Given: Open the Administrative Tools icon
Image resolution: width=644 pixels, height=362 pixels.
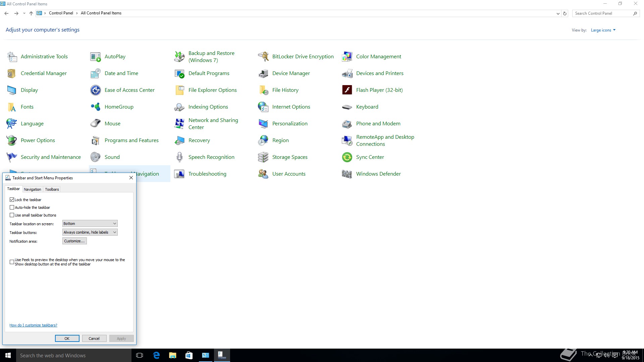Looking at the screenshot, I should 12,57.
